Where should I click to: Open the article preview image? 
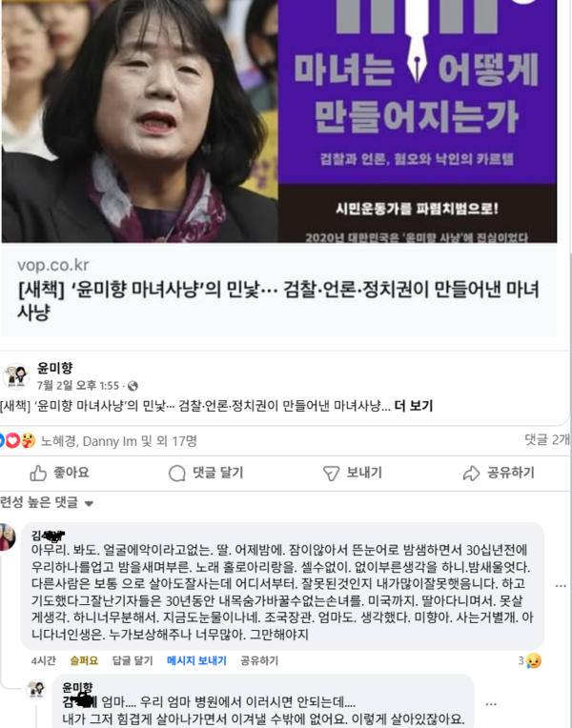pyautogui.click(x=279, y=121)
